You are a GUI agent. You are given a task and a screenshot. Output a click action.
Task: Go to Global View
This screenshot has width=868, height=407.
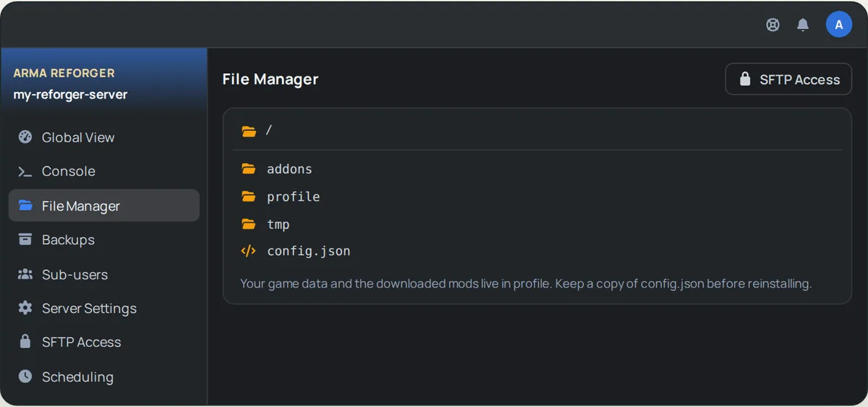(104, 138)
